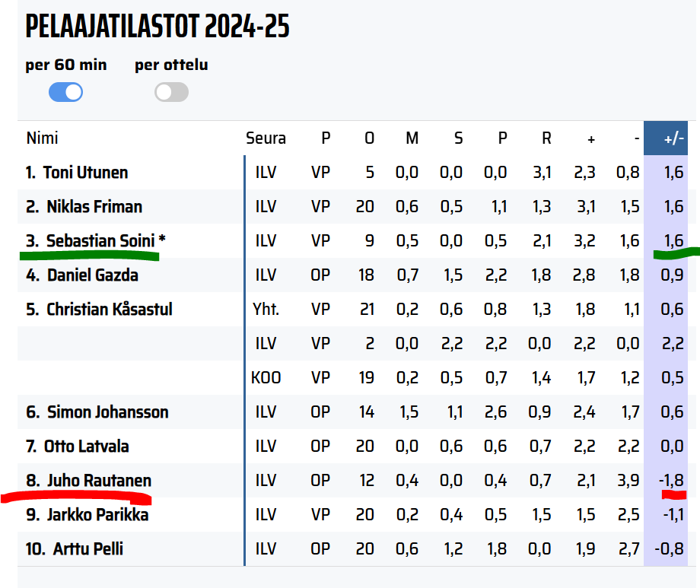This screenshot has width=700, height=588.
Task: Sort by the highlighted +/- column header
Action: coord(673,138)
